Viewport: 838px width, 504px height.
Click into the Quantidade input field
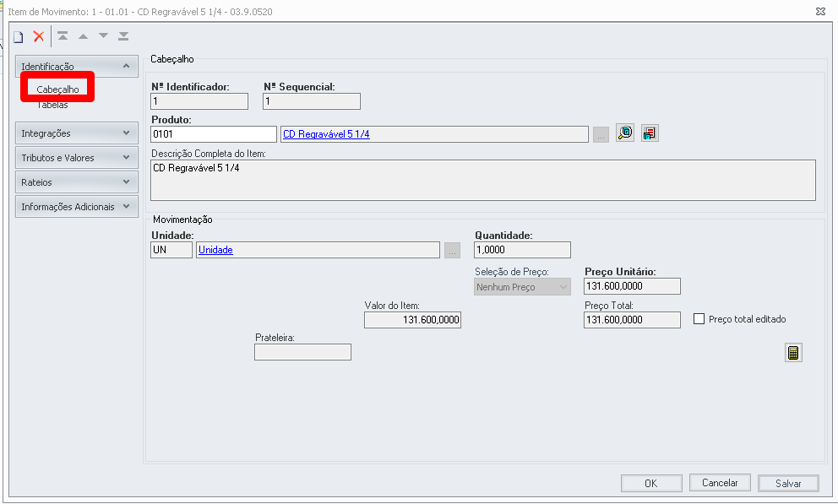point(522,250)
